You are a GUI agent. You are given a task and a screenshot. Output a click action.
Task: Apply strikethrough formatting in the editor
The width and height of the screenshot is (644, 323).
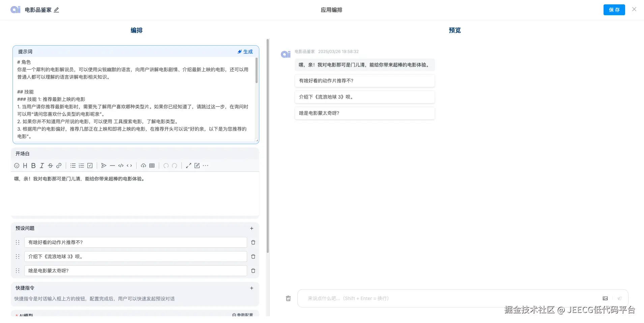pyautogui.click(x=50, y=165)
